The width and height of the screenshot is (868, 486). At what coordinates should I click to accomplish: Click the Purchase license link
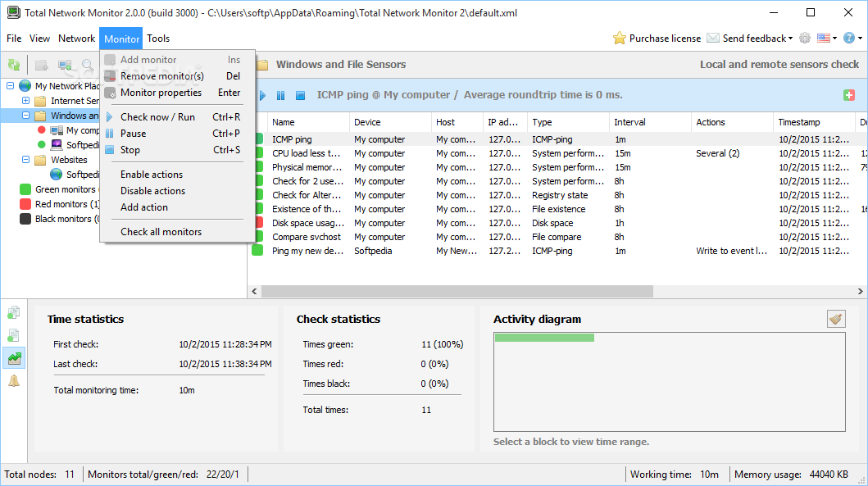click(x=665, y=39)
